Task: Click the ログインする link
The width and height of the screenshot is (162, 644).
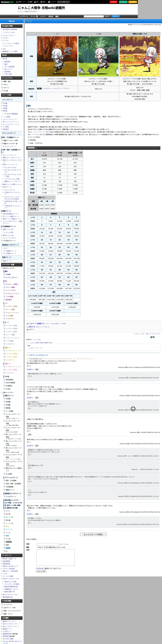Action: [x=64, y=544]
